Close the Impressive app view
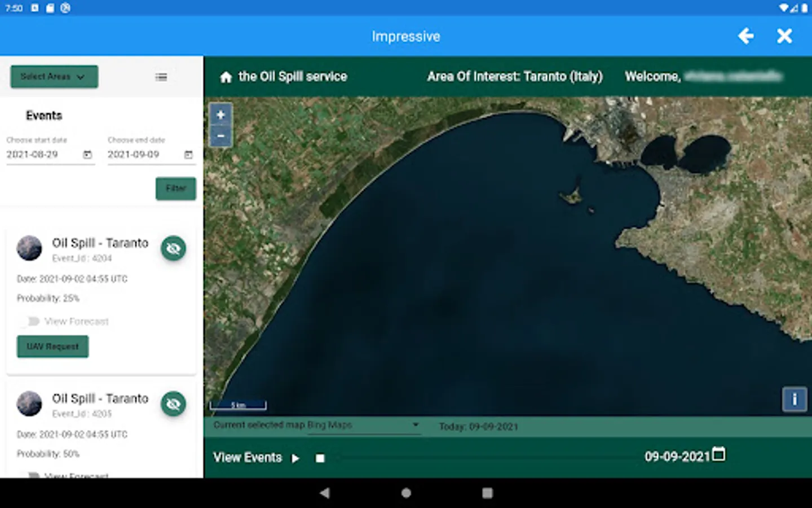Image resolution: width=812 pixels, height=508 pixels. point(784,36)
